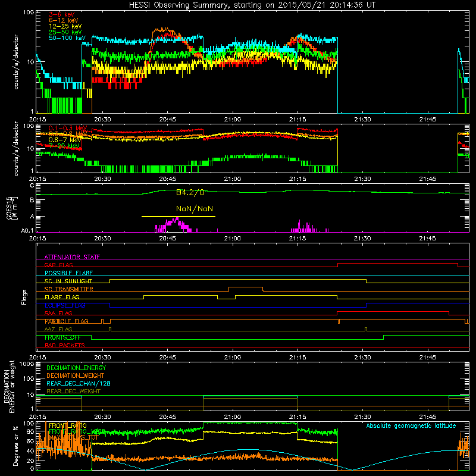Select the BAD_PACKETS flag label
Viewport: 476px width, 476px height.
[65, 345]
